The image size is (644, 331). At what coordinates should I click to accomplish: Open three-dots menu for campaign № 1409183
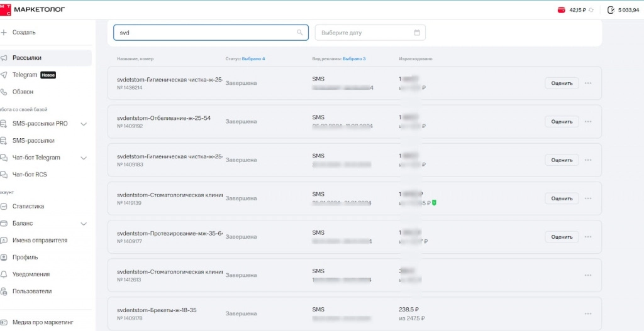click(588, 160)
